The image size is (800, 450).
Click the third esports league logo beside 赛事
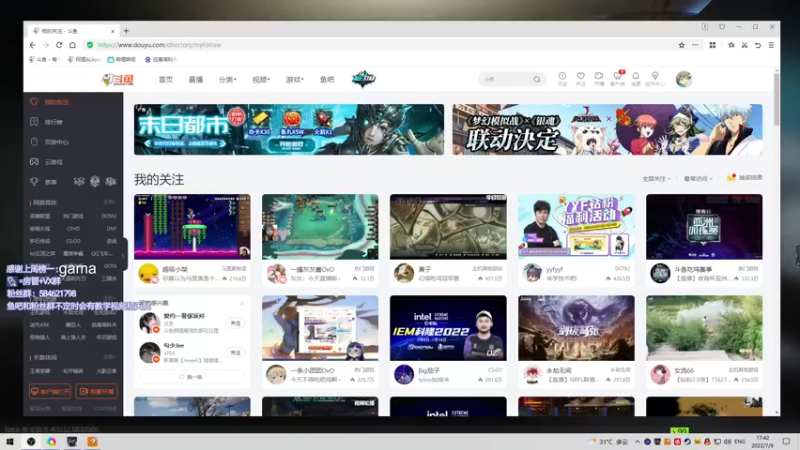click(x=111, y=182)
